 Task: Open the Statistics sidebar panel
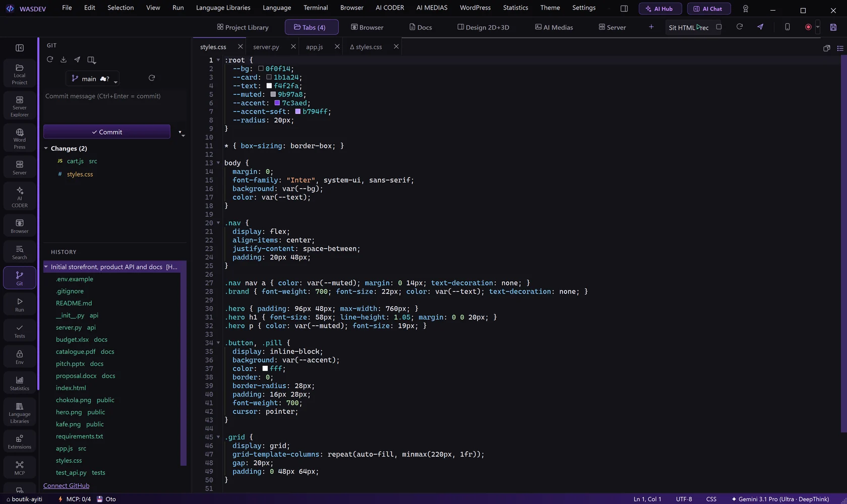pos(20,383)
